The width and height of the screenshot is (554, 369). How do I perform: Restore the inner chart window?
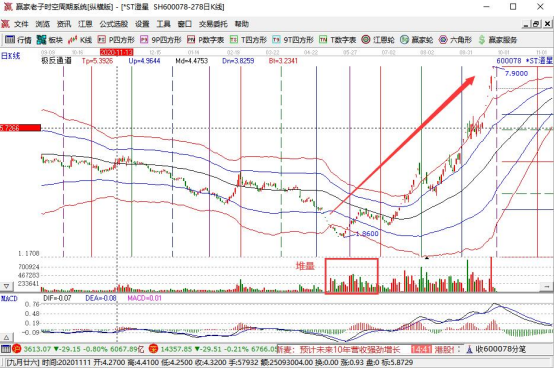(x=536, y=24)
